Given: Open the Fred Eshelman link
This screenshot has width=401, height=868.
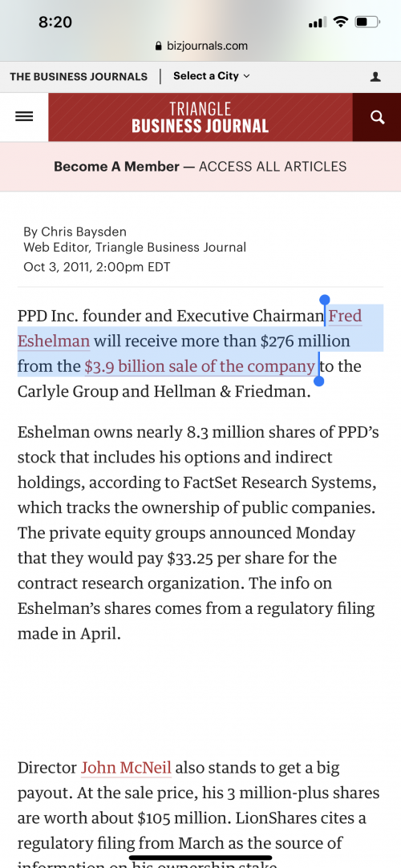Looking at the screenshot, I should [x=190, y=329].
